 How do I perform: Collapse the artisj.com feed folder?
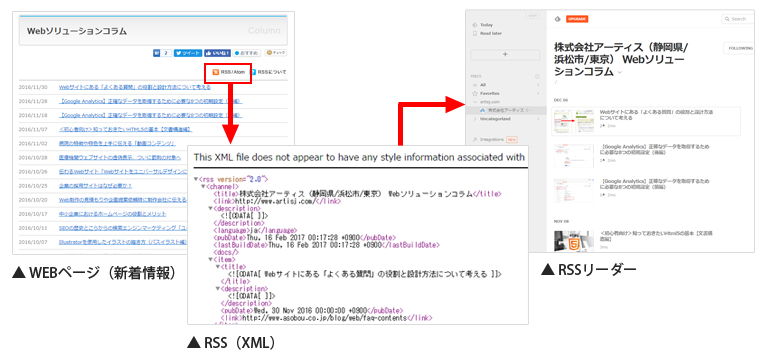[475, 102]
